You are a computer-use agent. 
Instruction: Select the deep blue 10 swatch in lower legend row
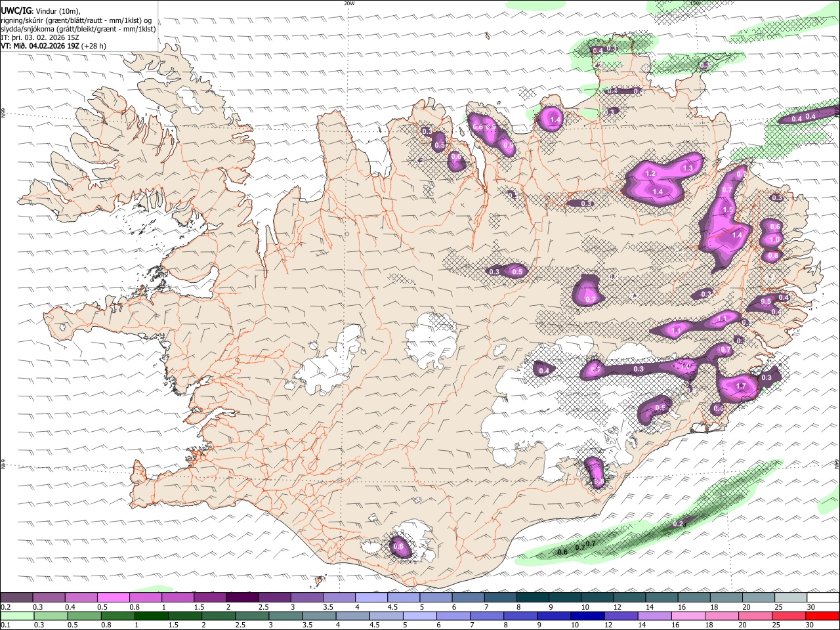coord(587,616)
